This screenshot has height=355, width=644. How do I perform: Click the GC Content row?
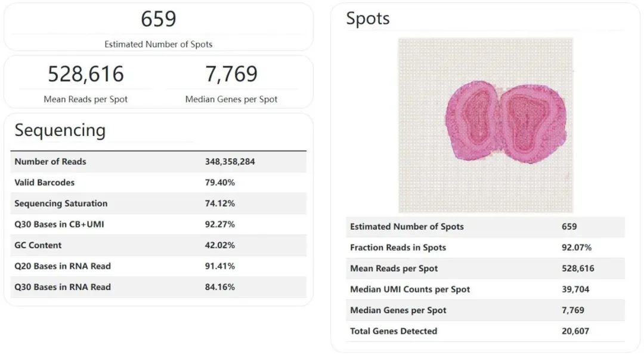pos(158,245)
